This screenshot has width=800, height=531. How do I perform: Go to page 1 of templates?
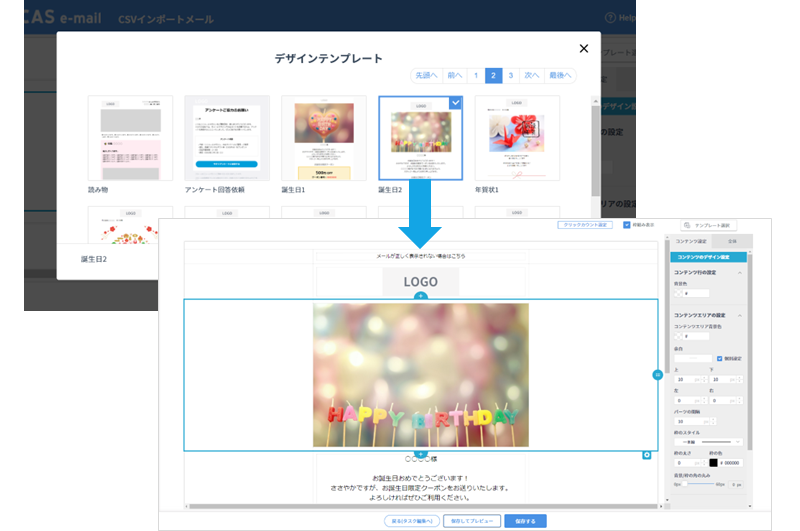tap(476, 75)
